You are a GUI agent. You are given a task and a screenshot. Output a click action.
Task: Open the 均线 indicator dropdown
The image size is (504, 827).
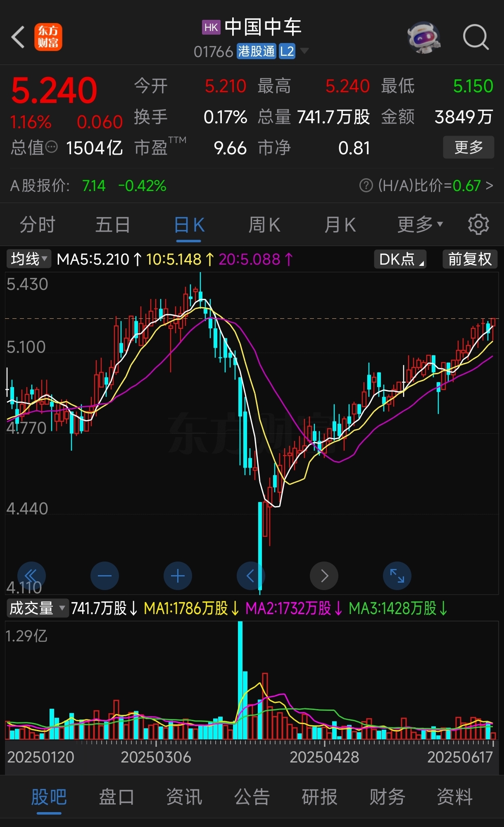tap(29, 259)
